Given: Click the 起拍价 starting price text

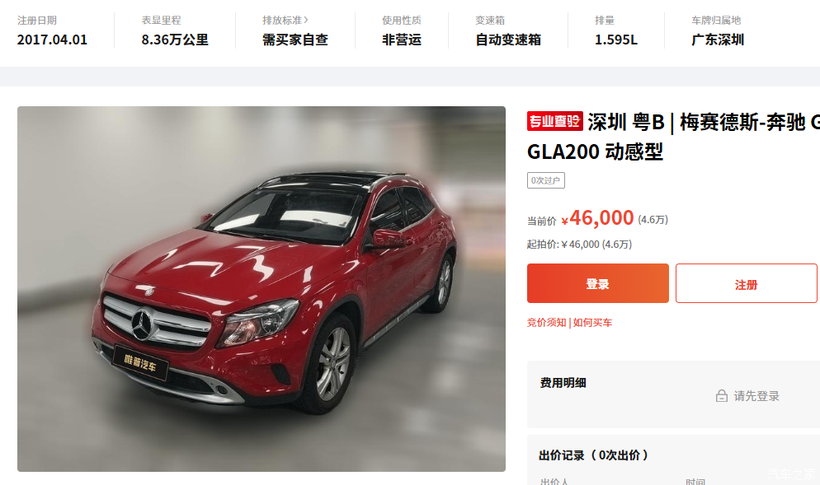Looking at the screenshot, I should tap(579, 244).
